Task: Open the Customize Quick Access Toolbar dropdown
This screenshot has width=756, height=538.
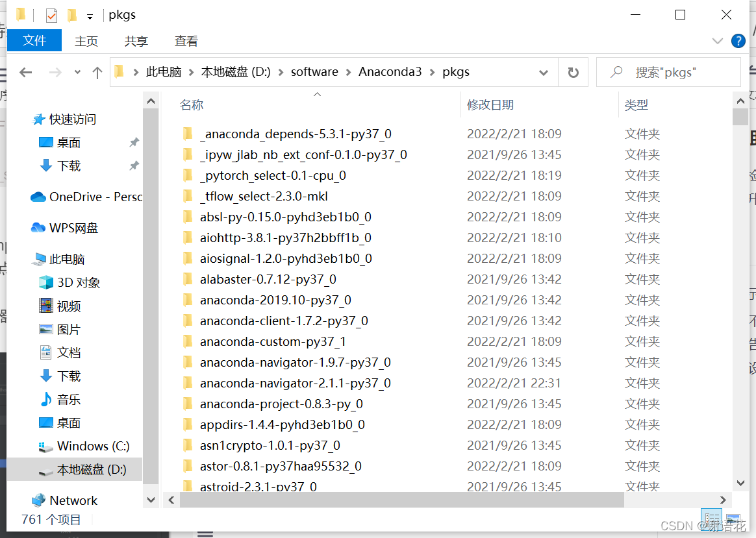Action: click(90, 16)
